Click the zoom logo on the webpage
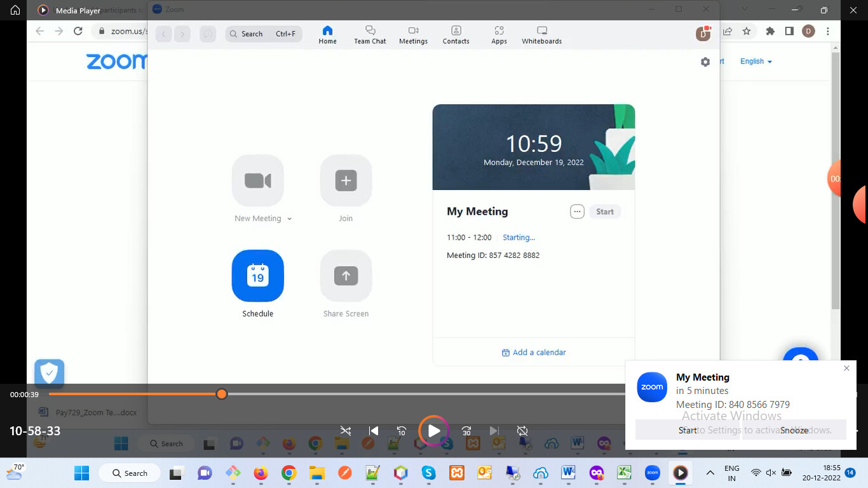The height and width of the screenshot is (488, 868). click(117, 62)
